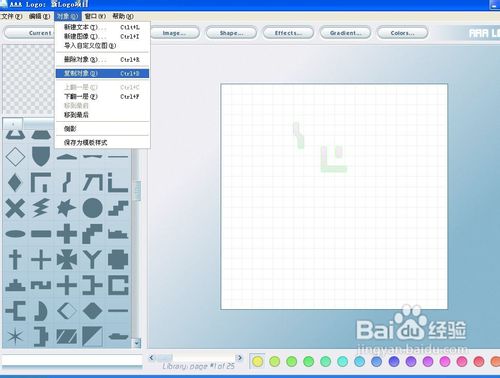Viewport: 500px width, 378px height.
Task: Select the thin plus shape beside Latin cross
Action: pyautogui.click(x=41, y=260)
